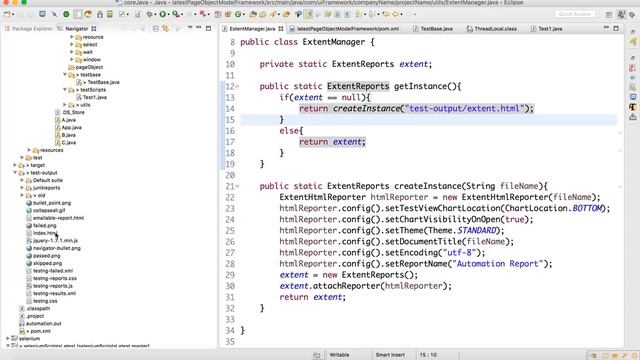Image resolution: width=640 pixels, height=360 pixels.
Task: Click the Debug bug icon in toolbar
Action: tap(149, 14)
